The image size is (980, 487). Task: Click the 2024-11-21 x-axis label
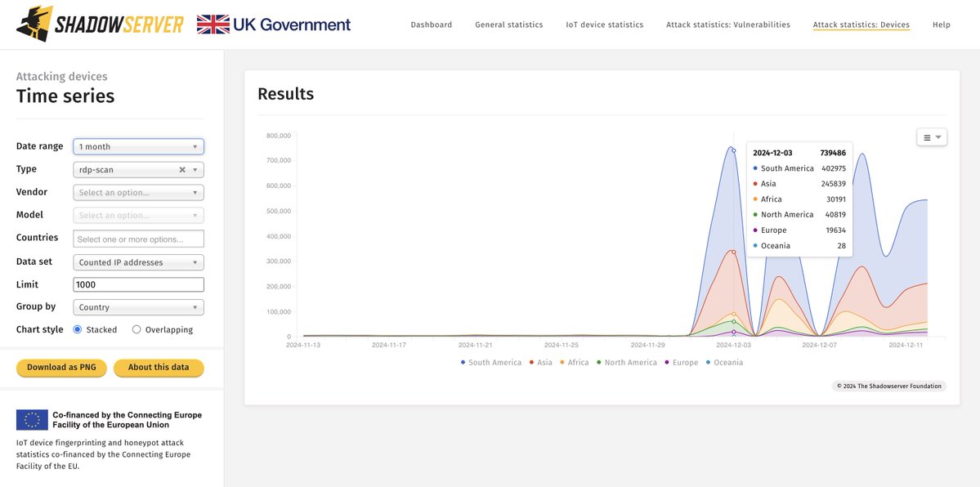pyautogui.click(x=477, y=345)
